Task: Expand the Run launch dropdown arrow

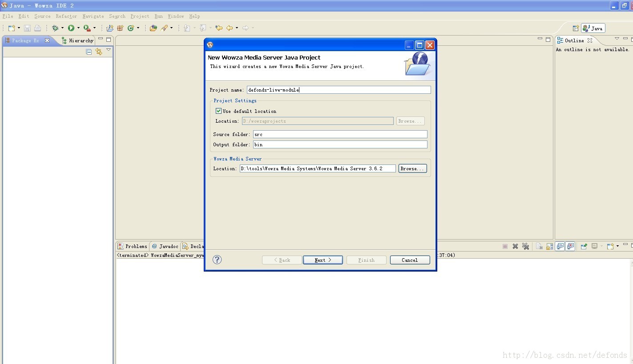Action: click(x=78, y=28)
